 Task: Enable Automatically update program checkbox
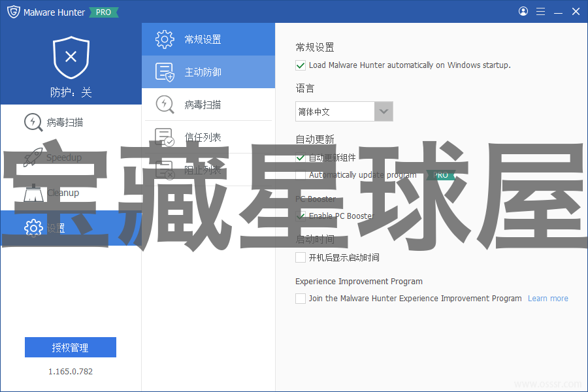[301, 175]
